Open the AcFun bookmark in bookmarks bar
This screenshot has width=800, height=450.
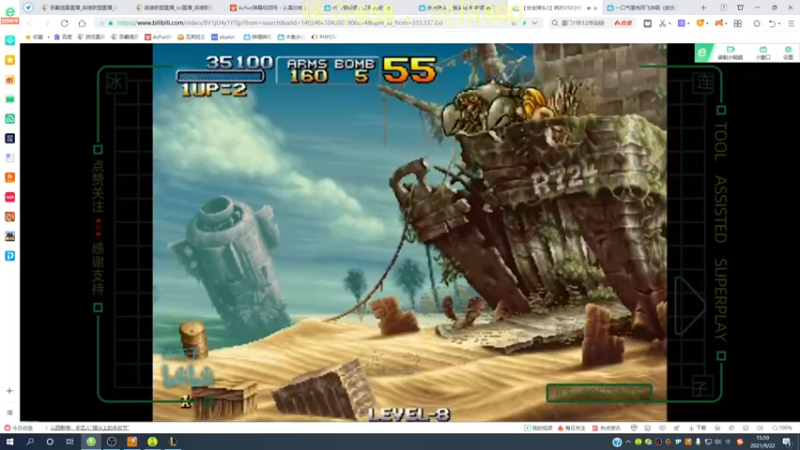(x=158, y=37)
